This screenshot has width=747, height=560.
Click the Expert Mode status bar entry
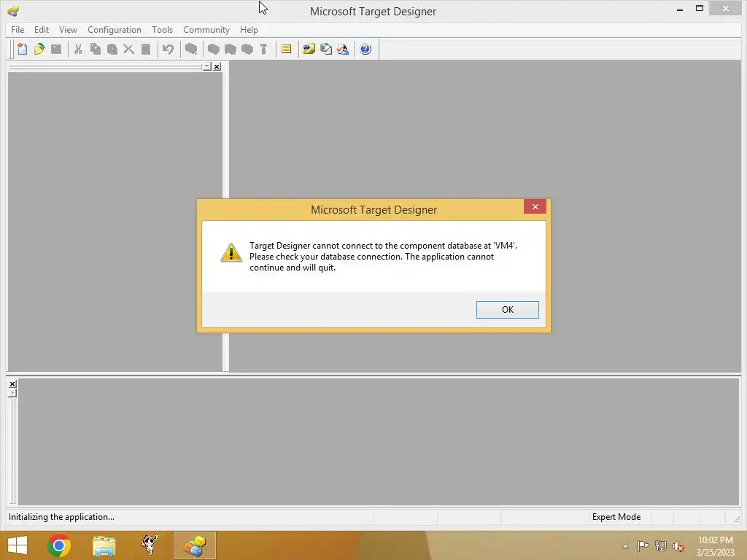pos(616,517)
